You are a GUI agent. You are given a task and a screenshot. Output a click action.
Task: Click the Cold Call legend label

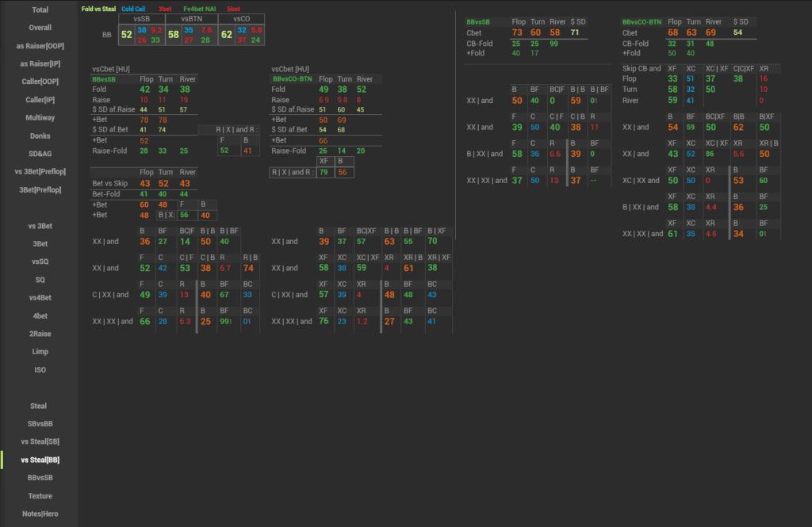point(133,9)
